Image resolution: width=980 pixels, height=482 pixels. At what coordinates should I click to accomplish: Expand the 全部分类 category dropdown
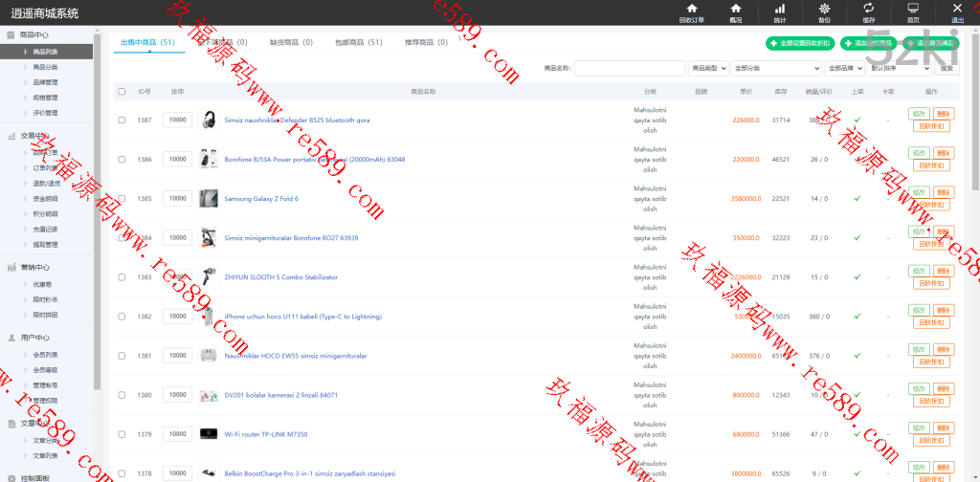(x=777, y=68)
